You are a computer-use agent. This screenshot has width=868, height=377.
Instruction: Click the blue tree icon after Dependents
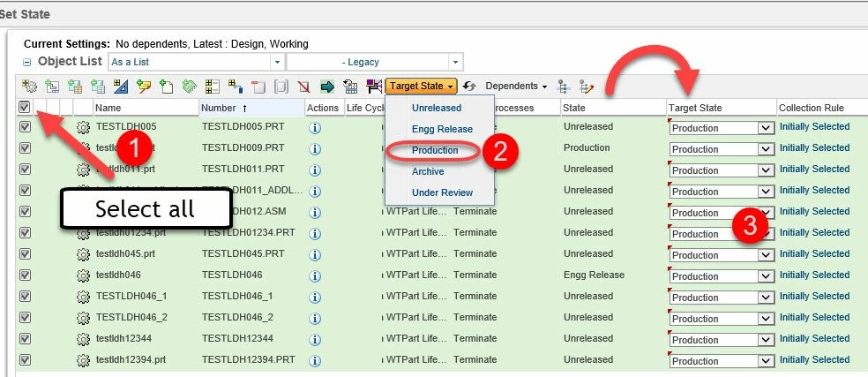tap(564, 86)
